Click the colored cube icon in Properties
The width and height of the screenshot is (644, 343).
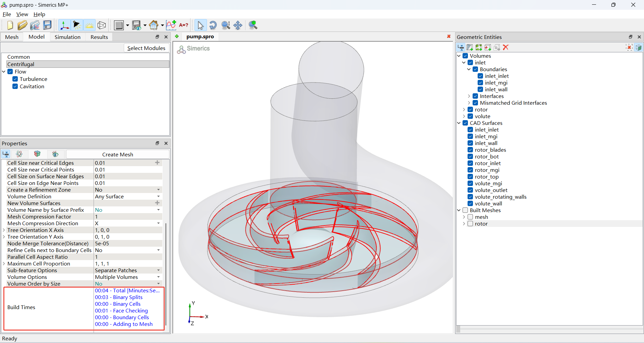37,154
